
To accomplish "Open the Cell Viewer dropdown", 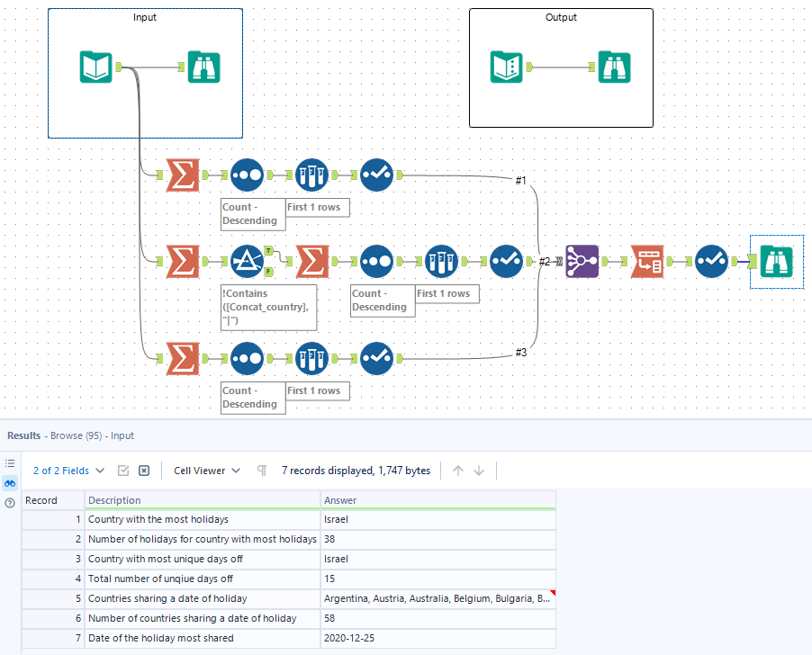I will [207, 471].
